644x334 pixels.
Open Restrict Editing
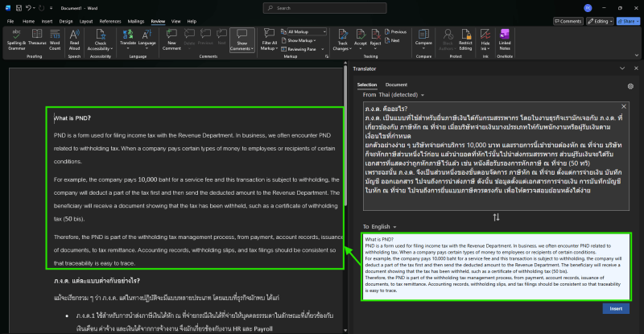tap(465, 40)
